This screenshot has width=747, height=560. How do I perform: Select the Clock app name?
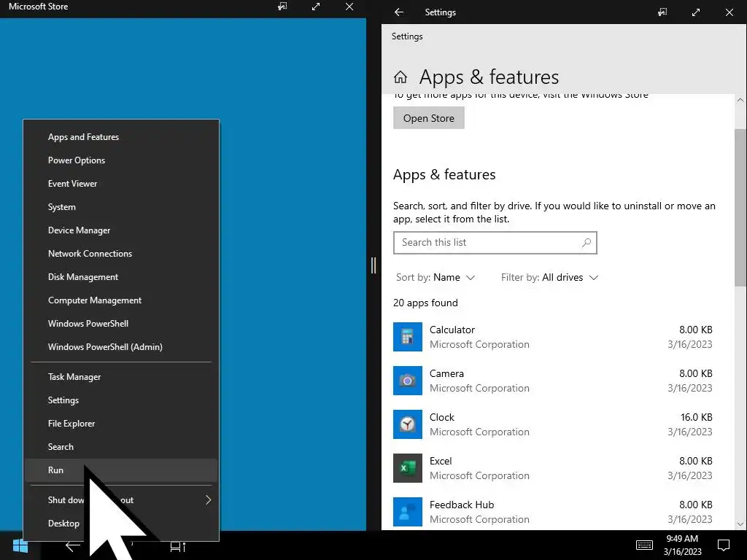441,418
